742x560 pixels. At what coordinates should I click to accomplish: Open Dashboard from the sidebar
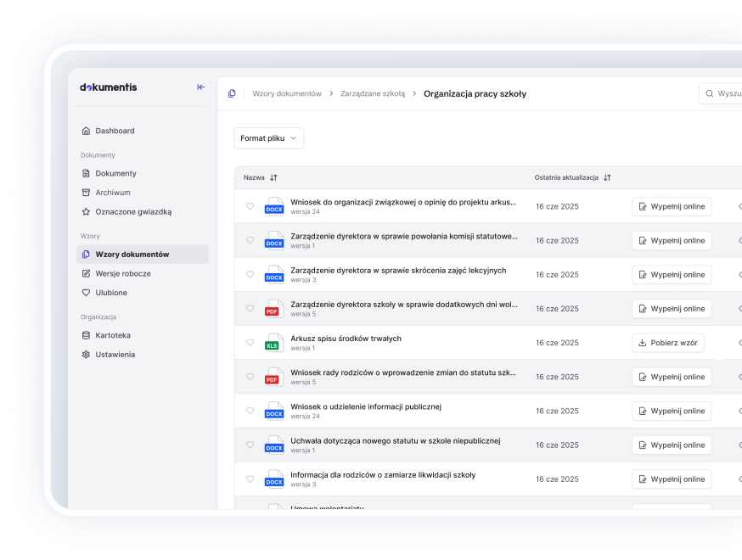115,131
